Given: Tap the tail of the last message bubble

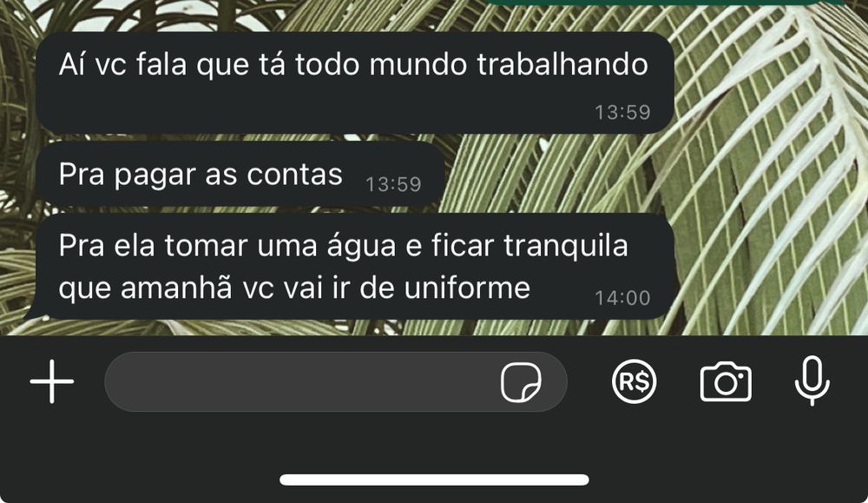Looking at the screenshot, I should [35, 311].
